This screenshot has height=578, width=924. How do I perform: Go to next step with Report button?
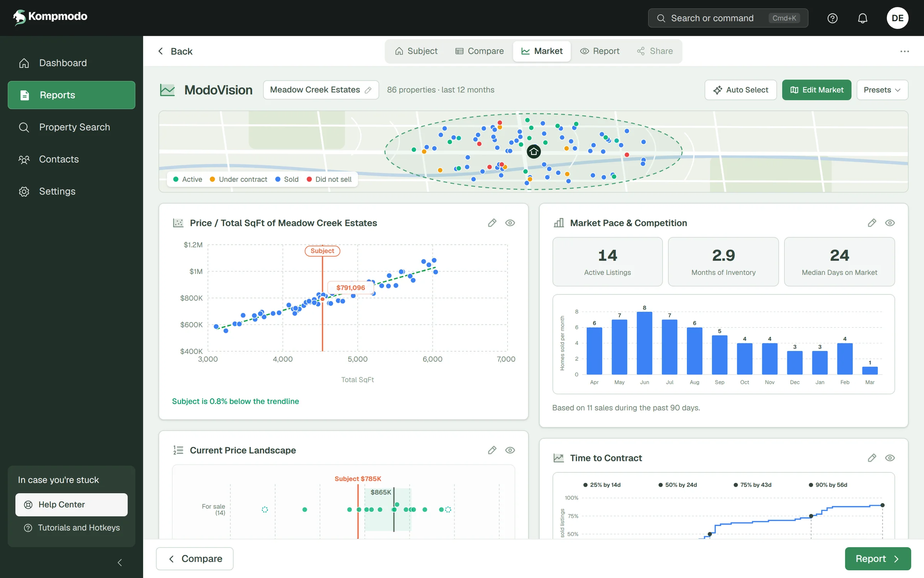point(878,559)
